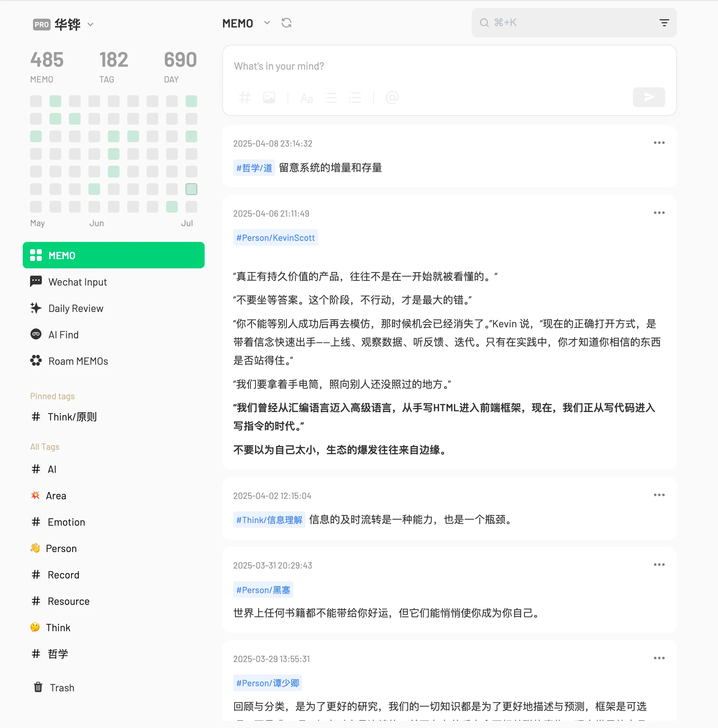Click the #Think/信息理解 tag link

[x=269, y=521]
